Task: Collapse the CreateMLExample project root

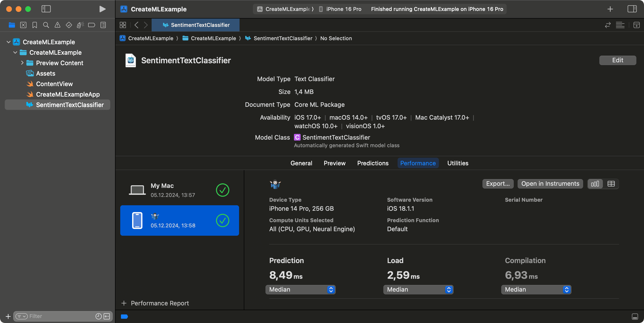Action: point(9,42)
